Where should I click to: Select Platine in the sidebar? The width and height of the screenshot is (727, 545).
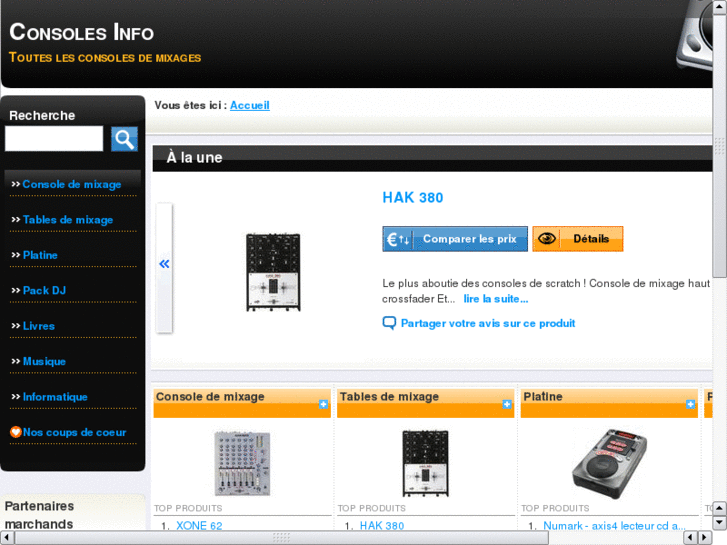tap(40, 255)
